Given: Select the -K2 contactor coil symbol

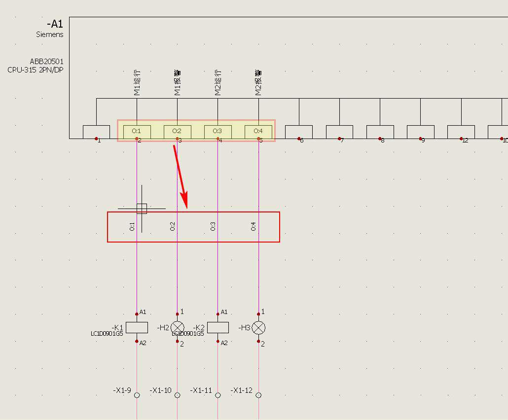Looking at the screenshot, I should (x=218, y=327).
